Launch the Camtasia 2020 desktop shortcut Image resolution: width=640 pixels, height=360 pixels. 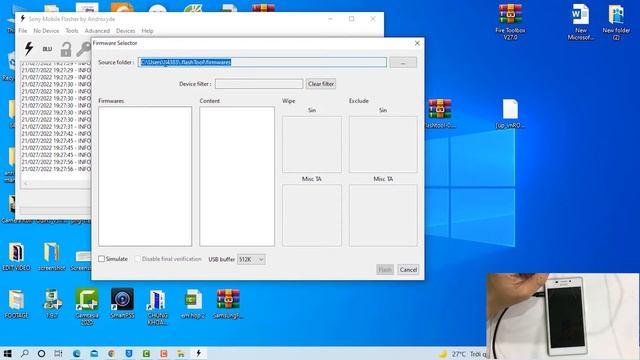[87, 307]
